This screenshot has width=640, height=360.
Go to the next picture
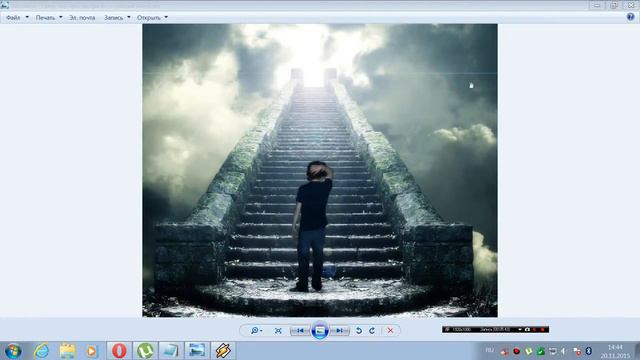(339, 331)
